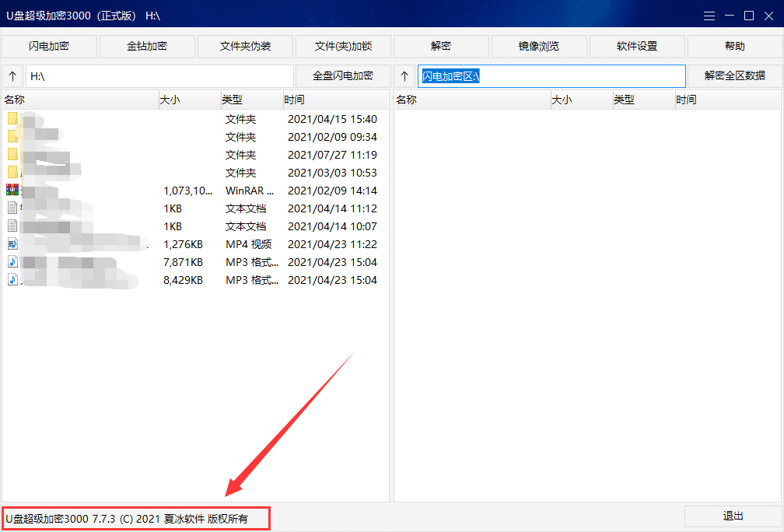Open the 帮助 help button

pos(735,47)
